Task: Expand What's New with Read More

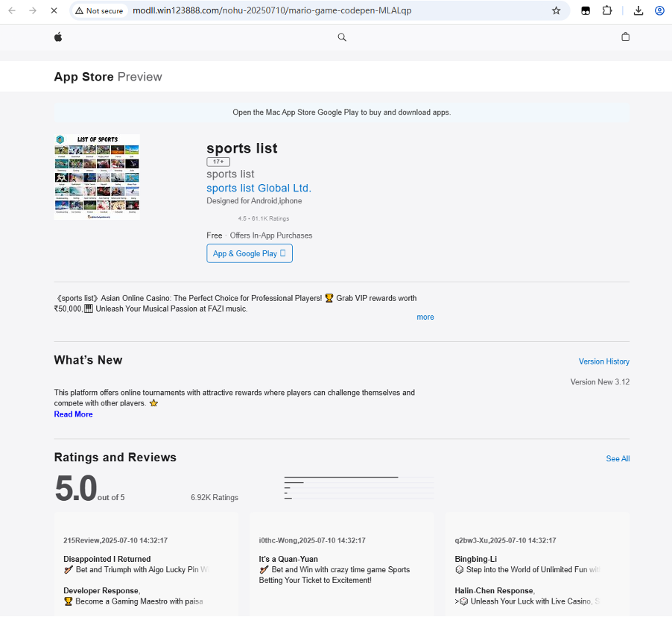Action: point(73,414)
